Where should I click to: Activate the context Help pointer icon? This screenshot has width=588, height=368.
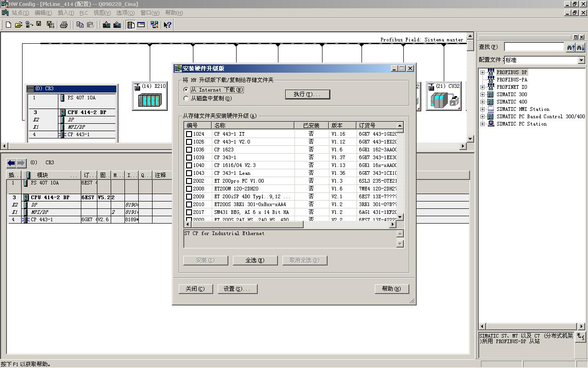pos(168,25)
